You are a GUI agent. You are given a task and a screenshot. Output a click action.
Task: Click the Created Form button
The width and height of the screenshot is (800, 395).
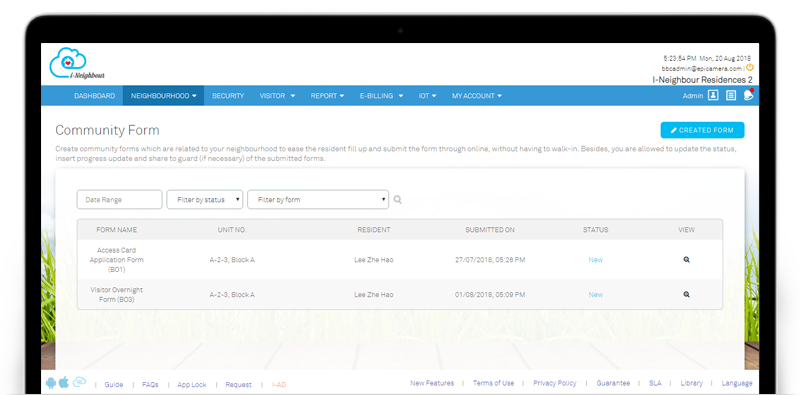coord(702,130)
